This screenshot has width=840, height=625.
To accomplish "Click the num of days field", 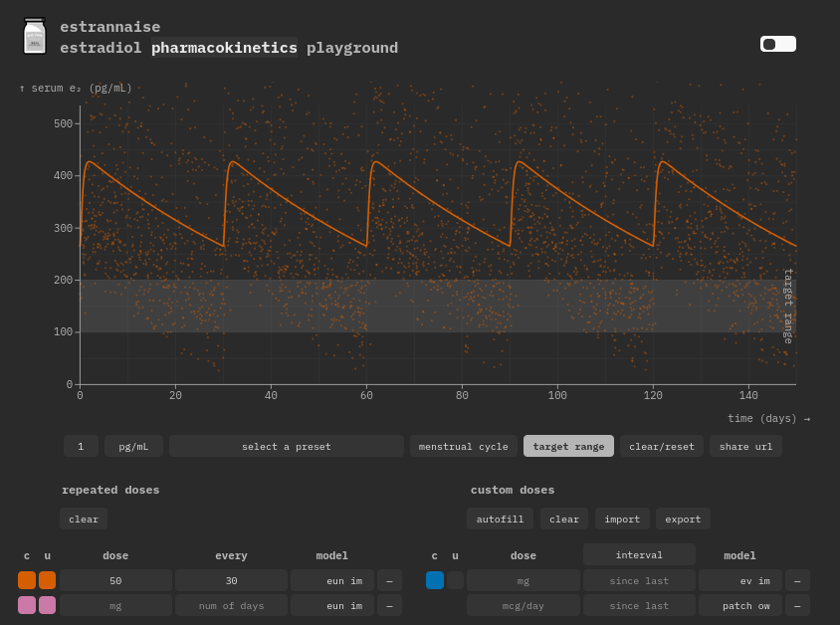I will [x=232, y=606].
